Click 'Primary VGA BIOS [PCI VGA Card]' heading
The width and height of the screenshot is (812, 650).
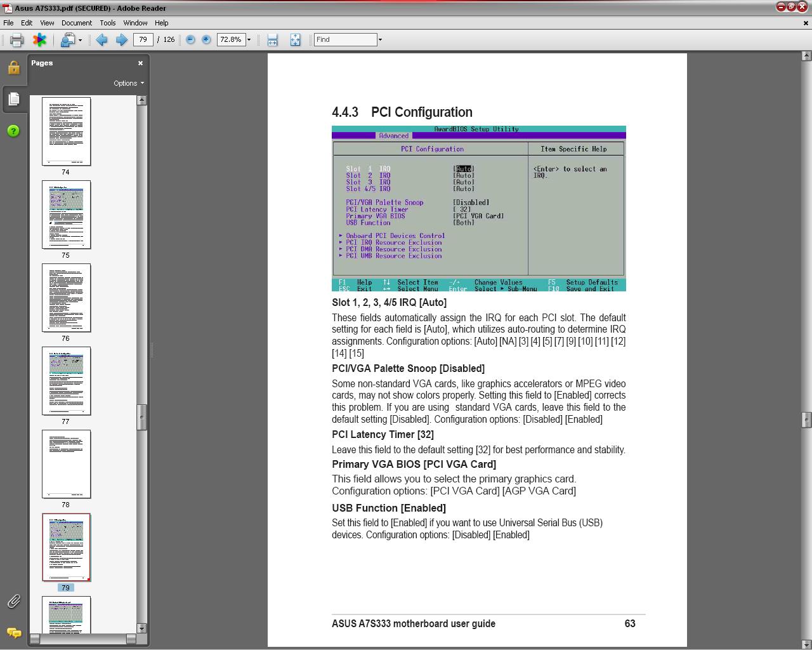pos(414,465)
